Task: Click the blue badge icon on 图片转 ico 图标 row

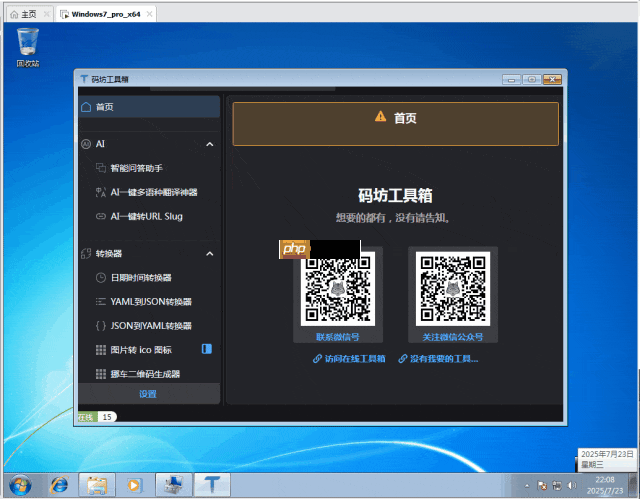Action: 207,349
